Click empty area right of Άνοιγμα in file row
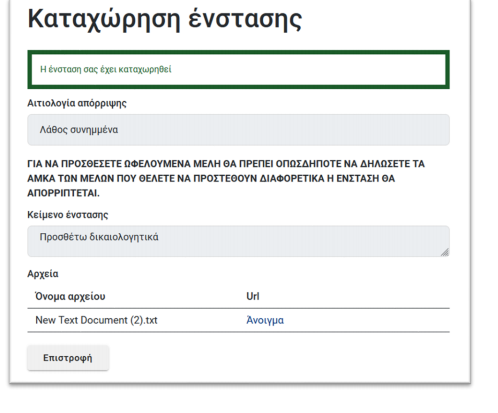The width and height of the screenshot is (498, 413). (367, 320)
